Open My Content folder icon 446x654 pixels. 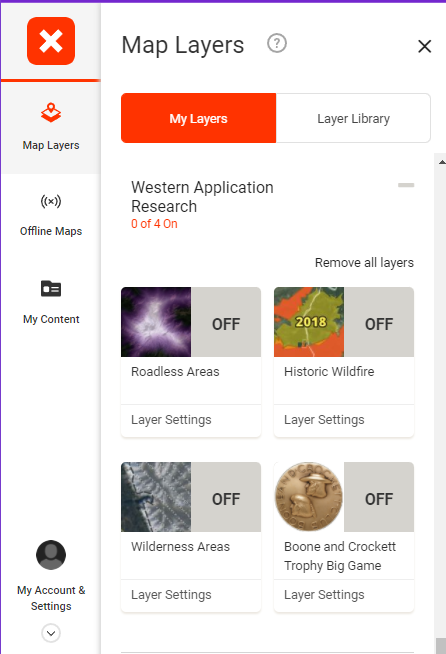(51, 288)
